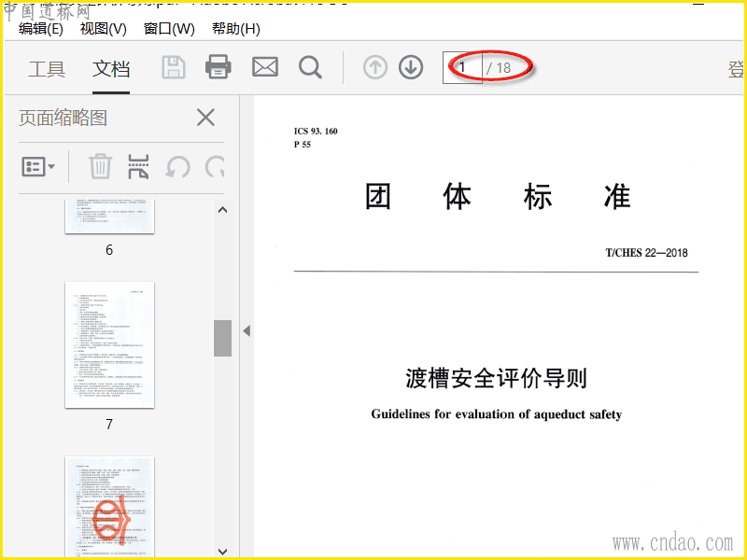The height and width of the screenshot is (560, 747).
Task: Open the 编辑(E) menu
Action: coord(41,29)
